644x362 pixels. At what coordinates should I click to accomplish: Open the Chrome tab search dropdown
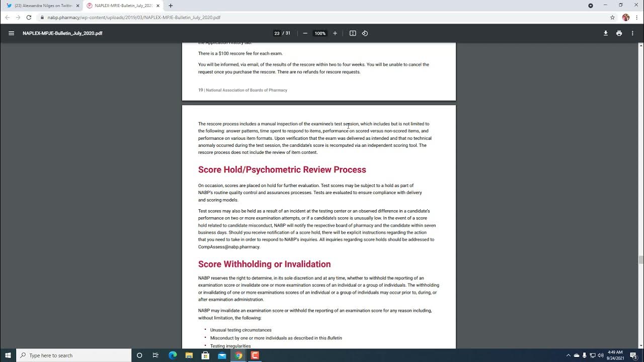point(591,6)
